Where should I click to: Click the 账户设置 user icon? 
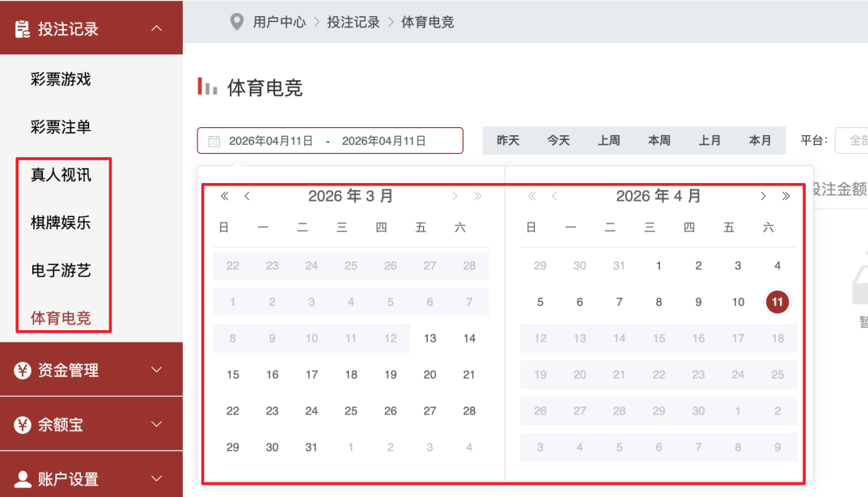tap(23, 478)
